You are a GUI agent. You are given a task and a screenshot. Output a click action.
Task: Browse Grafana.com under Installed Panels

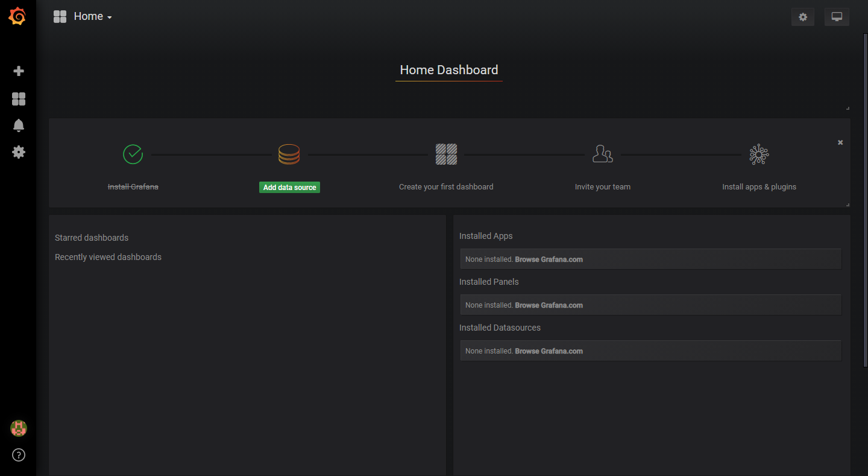[549, 305]
